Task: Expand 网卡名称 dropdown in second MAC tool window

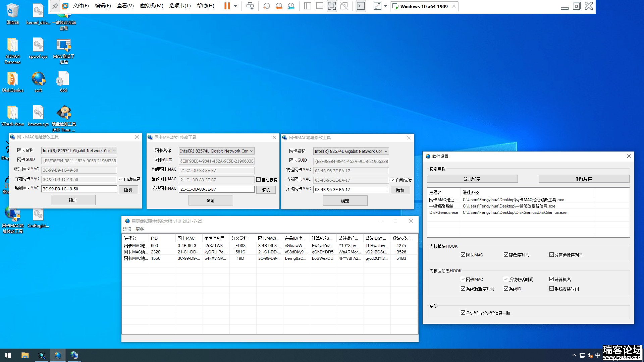Action: point(251,151)
